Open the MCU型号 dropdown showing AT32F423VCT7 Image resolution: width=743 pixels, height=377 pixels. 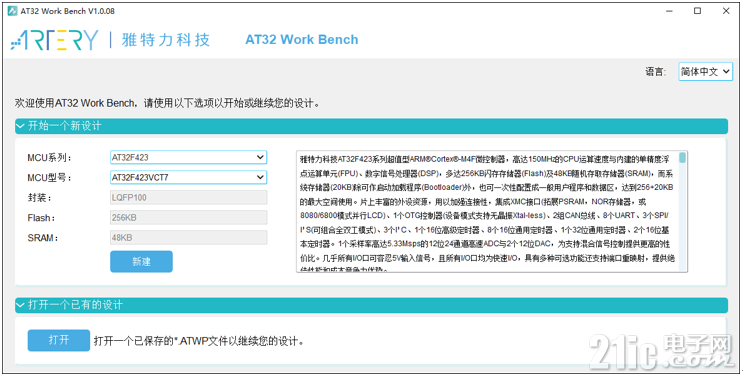point(189,178)
